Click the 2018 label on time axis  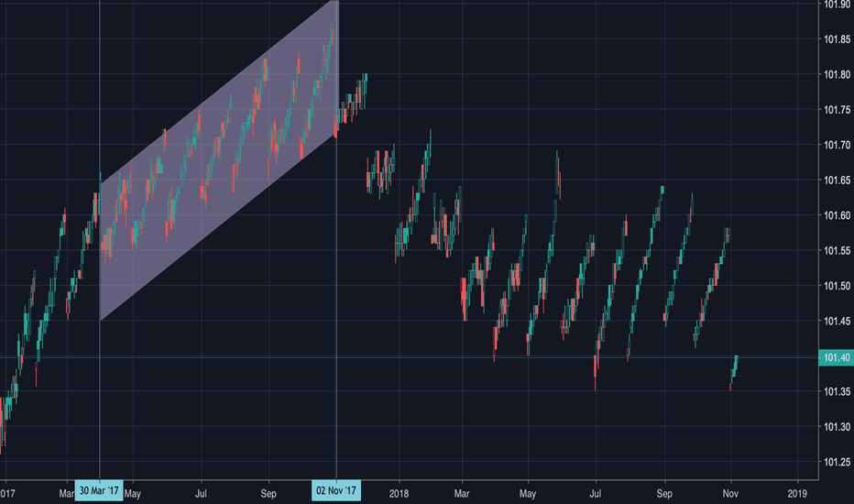(x=399, y=494)
